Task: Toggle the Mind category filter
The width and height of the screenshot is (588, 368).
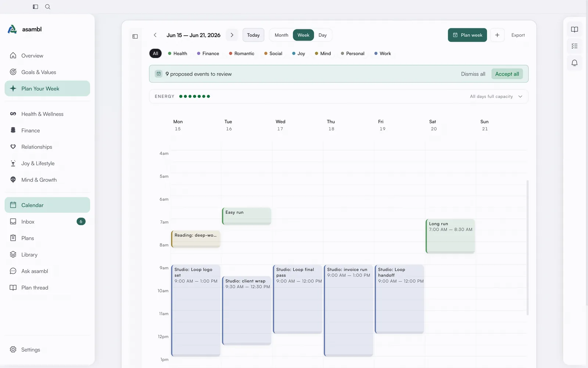Action: click(323, 53)
